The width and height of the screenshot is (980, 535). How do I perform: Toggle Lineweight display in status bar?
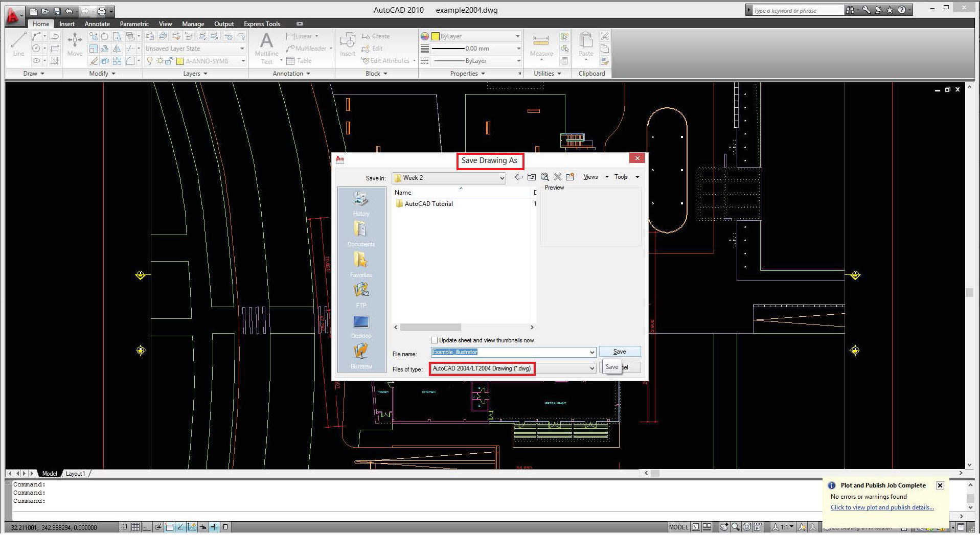coord(214,527)
